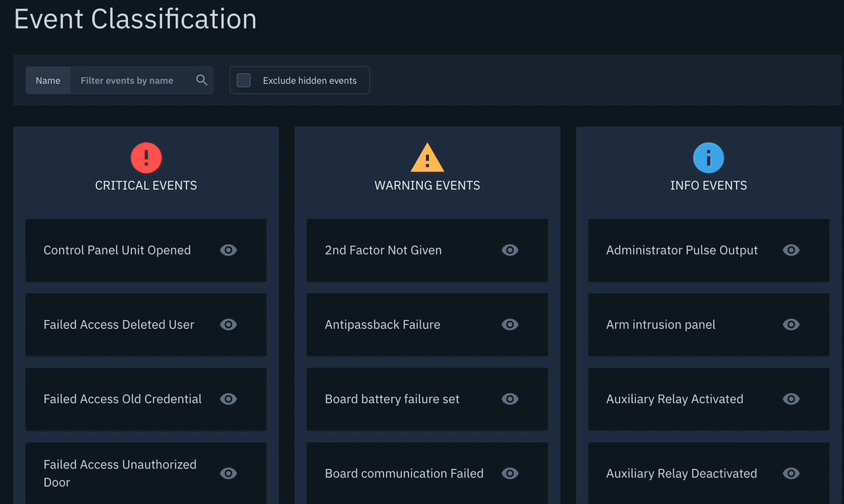Click the INFO EVENTS column heading

pyautogui.click(x=708, y=185)
